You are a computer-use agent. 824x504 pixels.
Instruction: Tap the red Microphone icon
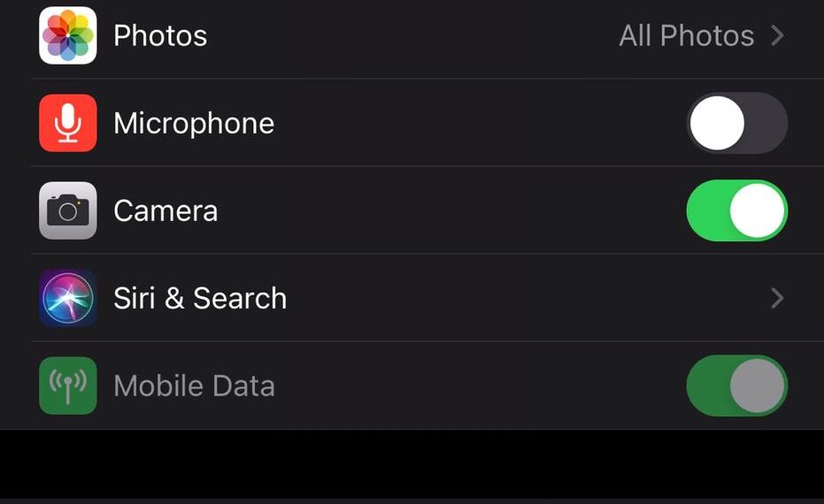click(67, 123)
